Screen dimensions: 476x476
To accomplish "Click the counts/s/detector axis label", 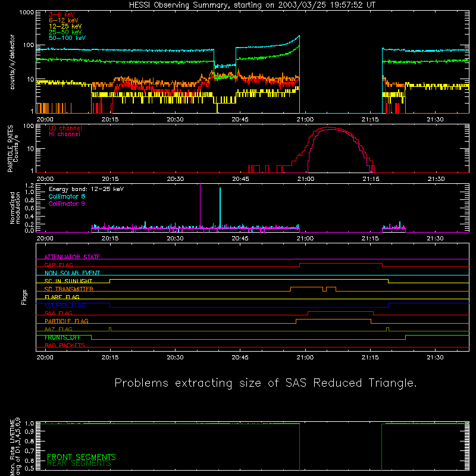I will (x=12, y=62).
